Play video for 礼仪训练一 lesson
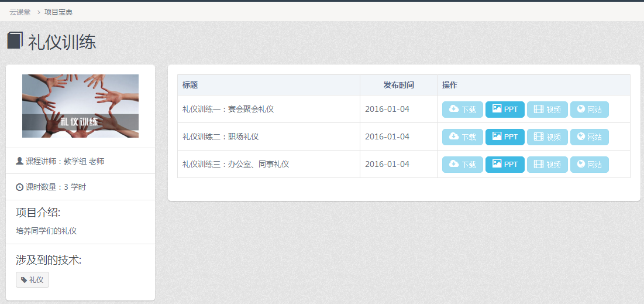The width and height of the screenshot is (644, 304). (x=547, y=110)
